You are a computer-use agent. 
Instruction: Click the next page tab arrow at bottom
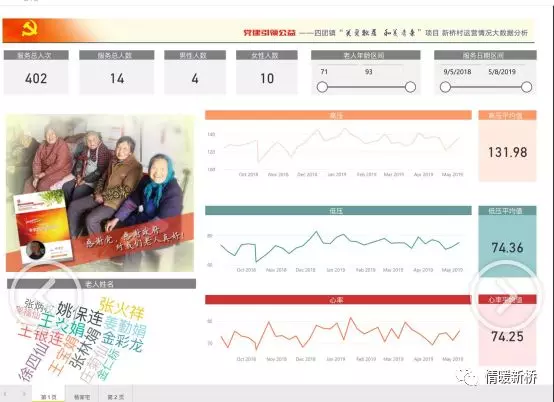coord(24,394)
